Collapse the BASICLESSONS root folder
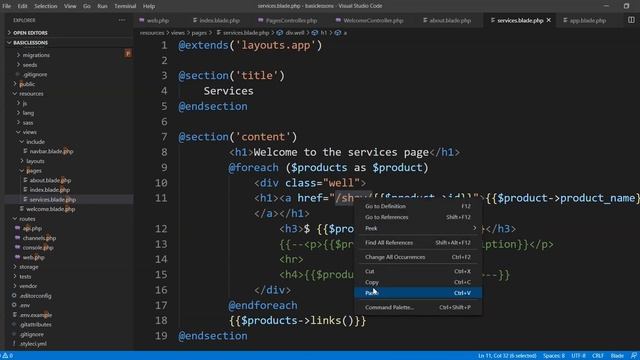Image resolution: width=640 pixels, height=360 pixels. 30,42
